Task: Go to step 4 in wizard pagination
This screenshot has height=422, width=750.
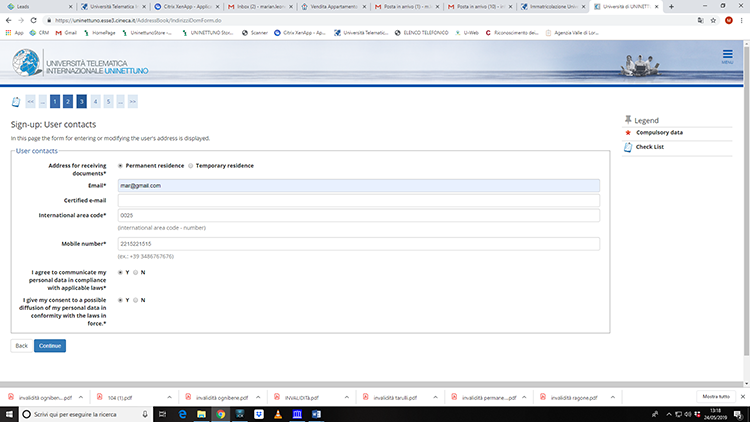Action: pos(95,101)
